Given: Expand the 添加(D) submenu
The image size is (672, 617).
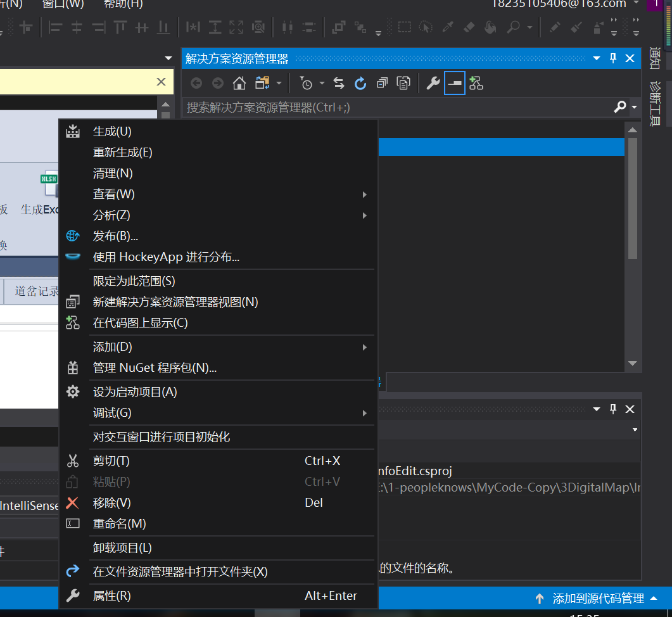Looking at the screenshot, I should pyautogui.click(x=219, y=347).
